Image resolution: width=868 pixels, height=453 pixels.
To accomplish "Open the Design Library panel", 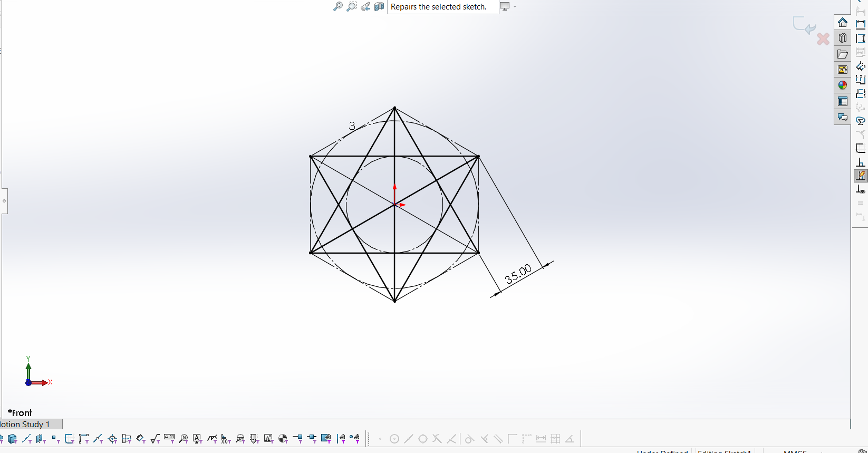I will tap(842, 38).
